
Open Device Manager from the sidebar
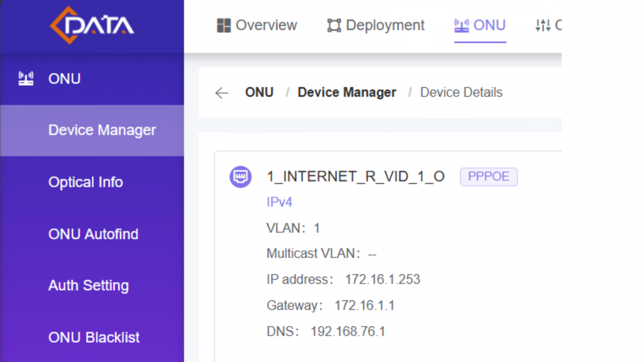102,130
